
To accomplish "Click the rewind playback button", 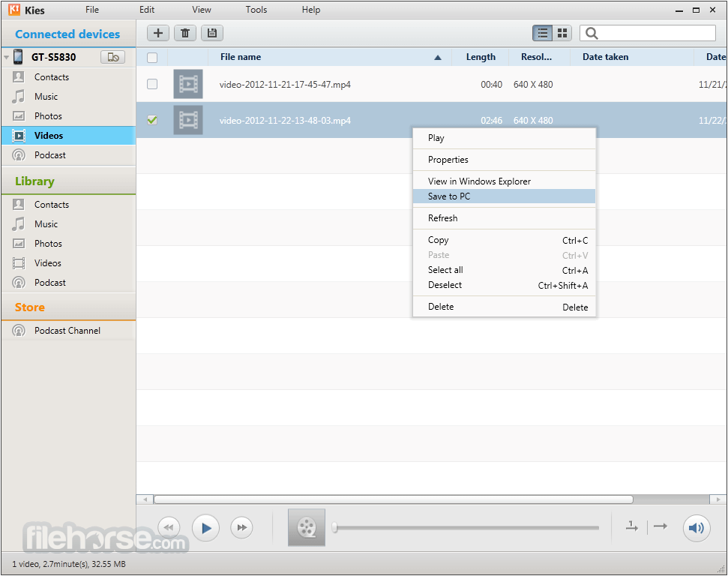I will point(169,528).
